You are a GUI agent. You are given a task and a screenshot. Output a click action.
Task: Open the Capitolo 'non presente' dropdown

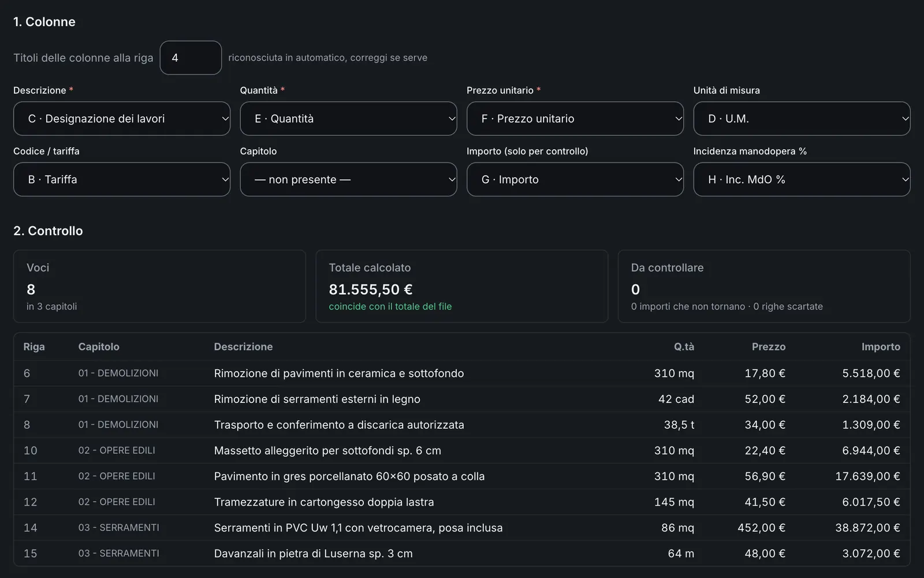coord(348,179)
